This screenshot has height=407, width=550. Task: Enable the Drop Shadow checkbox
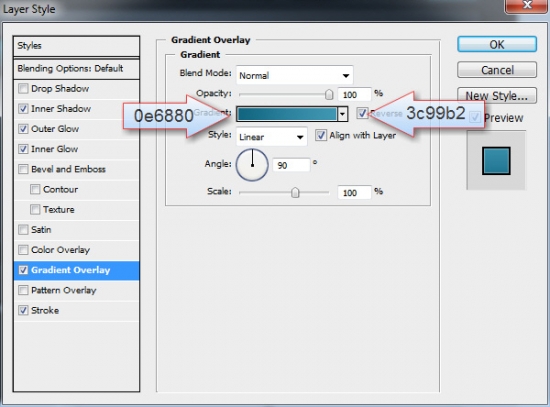coord(23,88)
